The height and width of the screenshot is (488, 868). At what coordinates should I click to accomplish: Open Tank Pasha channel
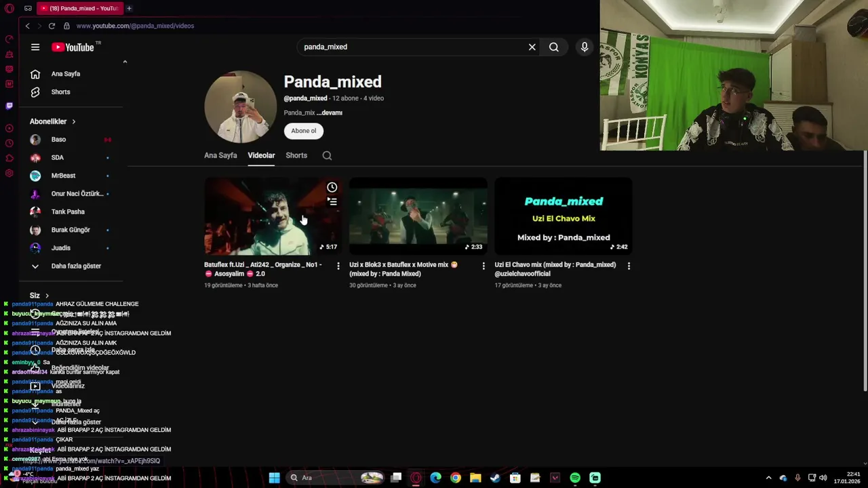coord(70,212)
